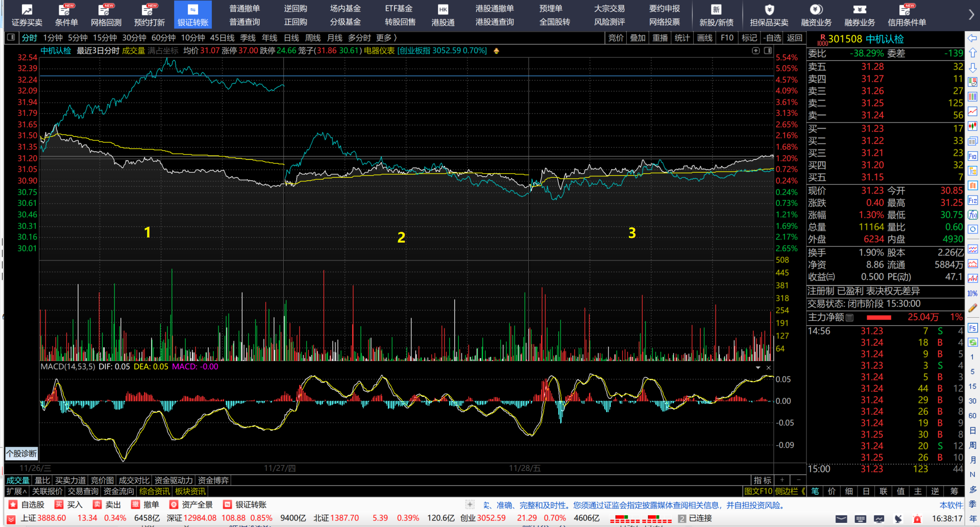Switch to the 日线 daily chart tab
The height and width of the screenshot is (527, 980).
click(291, 38)
